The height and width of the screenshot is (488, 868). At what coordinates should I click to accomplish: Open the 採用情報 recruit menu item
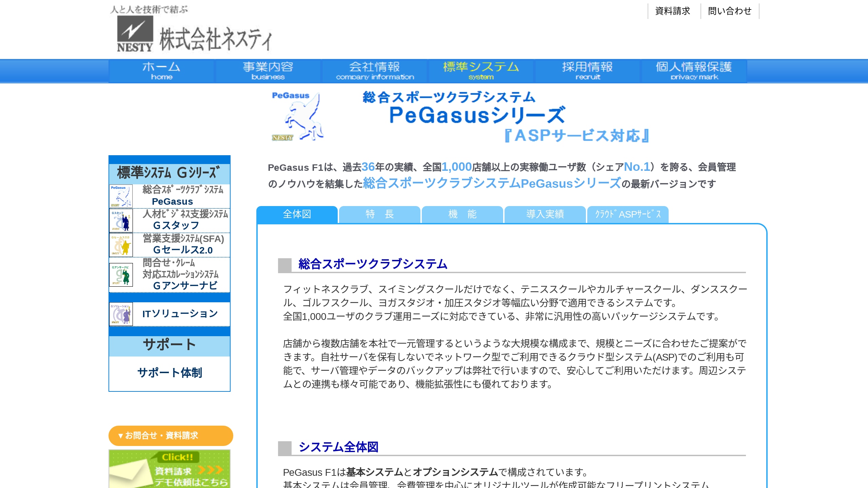[588, 71]
